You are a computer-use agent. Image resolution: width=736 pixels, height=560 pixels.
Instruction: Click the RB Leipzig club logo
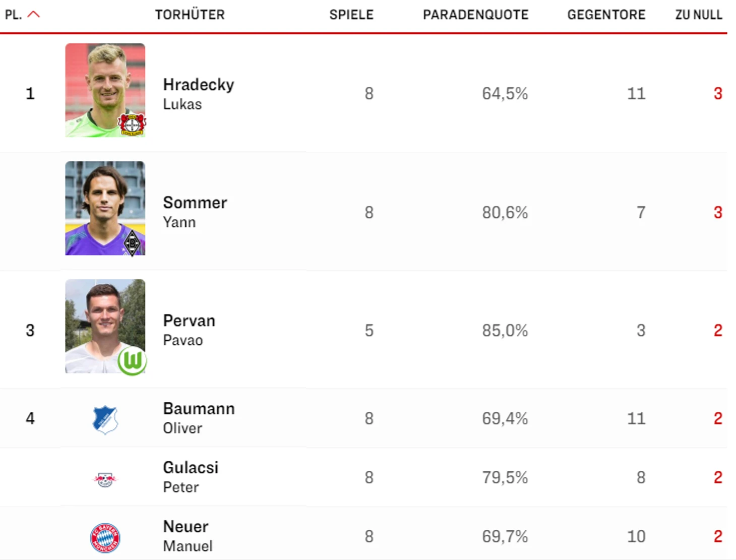[x=105, y=479]
